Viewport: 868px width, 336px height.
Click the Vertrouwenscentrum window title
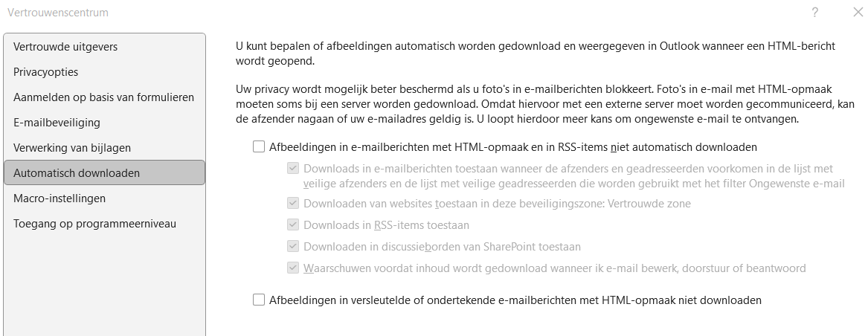pos(58,12)
